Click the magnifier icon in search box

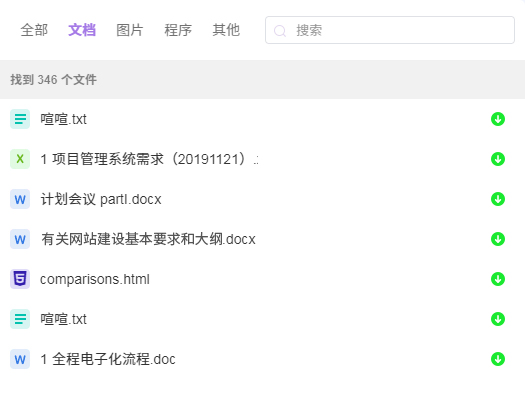click(280, 31)
